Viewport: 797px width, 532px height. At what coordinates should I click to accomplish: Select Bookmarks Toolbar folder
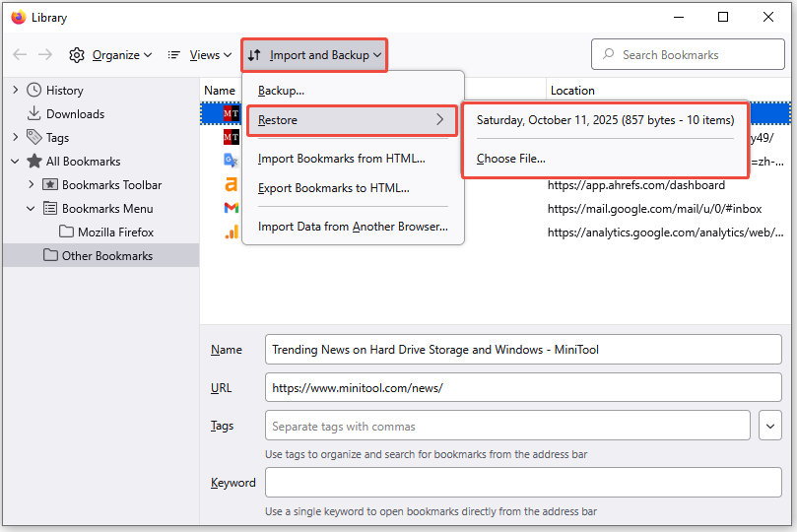coord(112,185)
